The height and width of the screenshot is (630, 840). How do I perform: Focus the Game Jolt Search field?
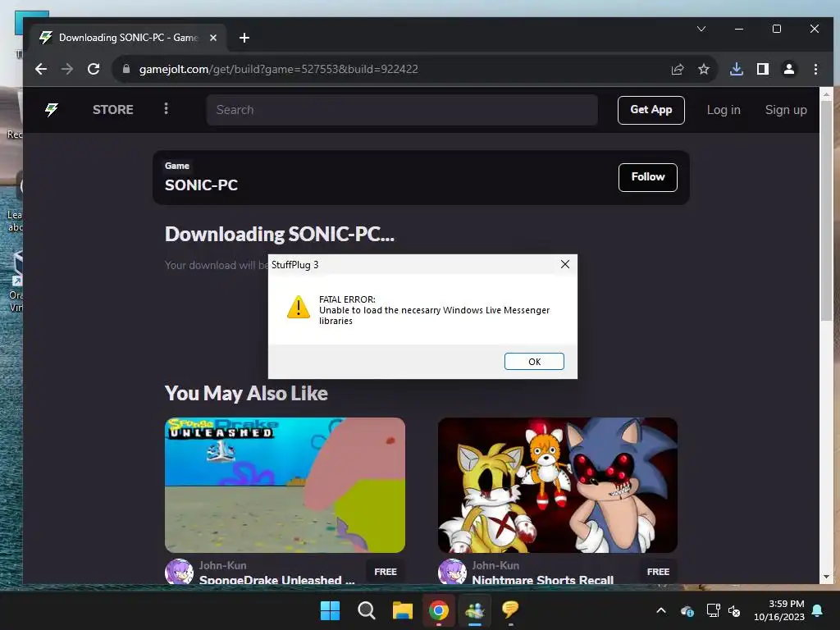coord(402,110)
